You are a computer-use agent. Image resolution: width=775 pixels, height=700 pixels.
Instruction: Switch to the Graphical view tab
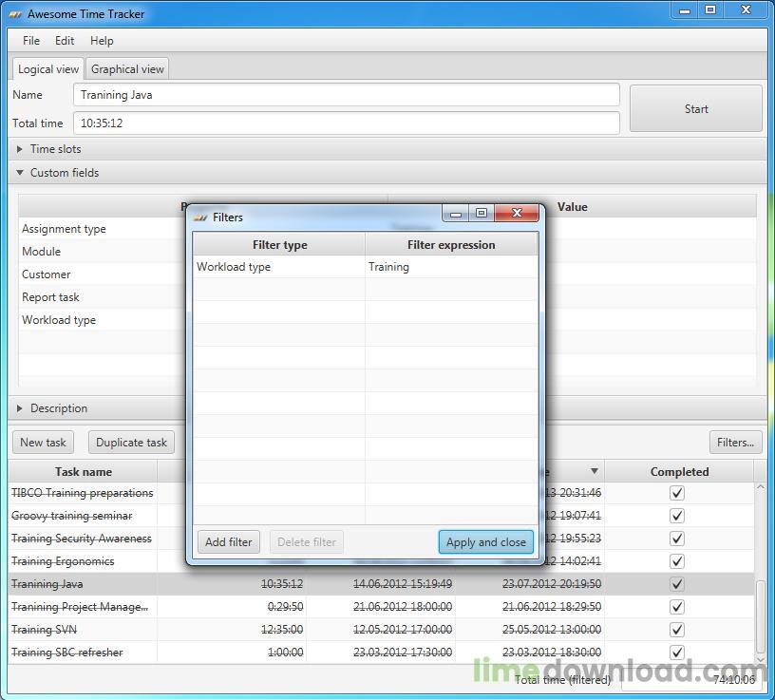(x=127, y=69)
